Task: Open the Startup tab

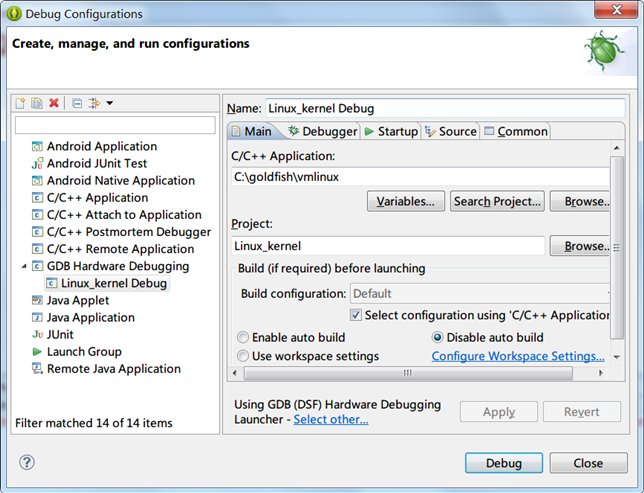Action: click(391, 131)
